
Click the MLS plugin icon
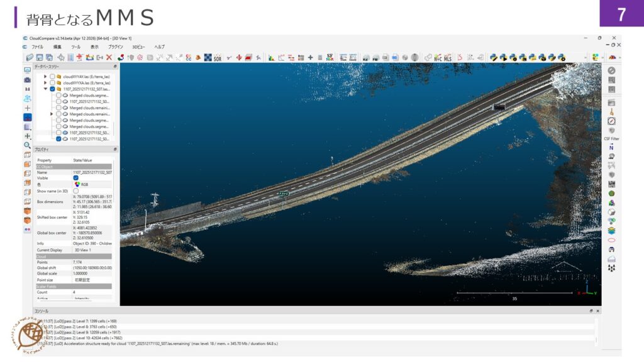point(448,58)
